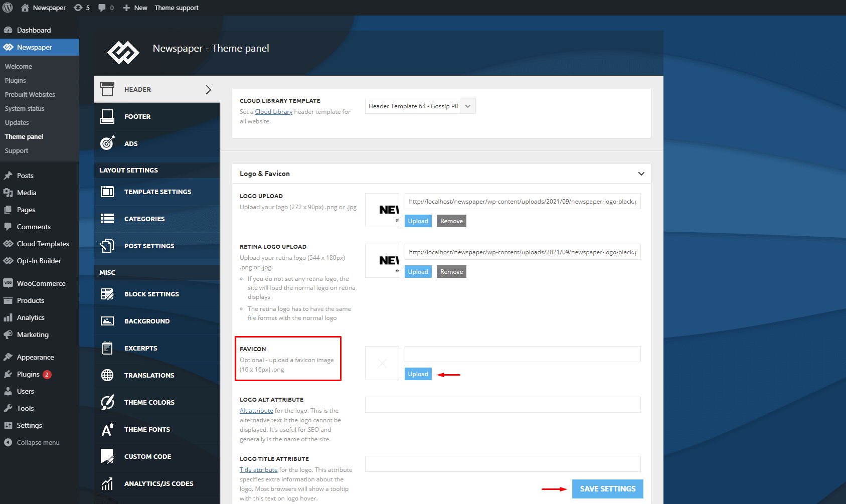This screenshot has width=846, height=504.
Task: Open Updates submenu item
Action: pos(17,122)
